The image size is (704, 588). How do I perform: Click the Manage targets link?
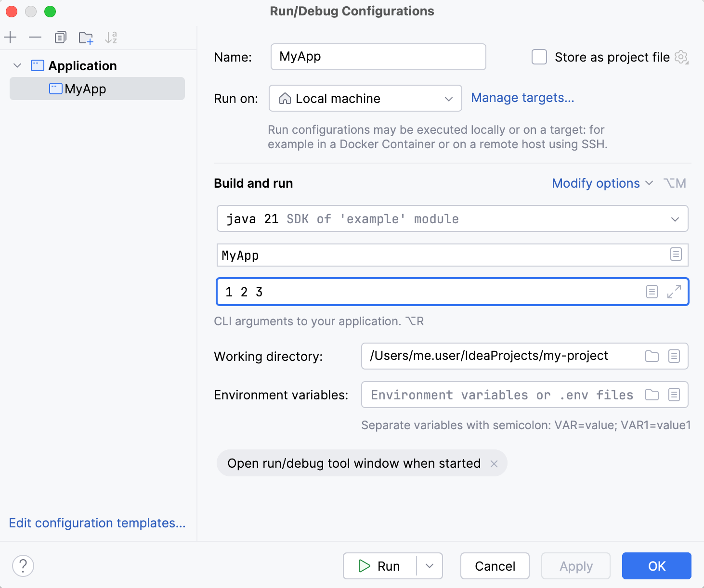click(x=523, y=98)
